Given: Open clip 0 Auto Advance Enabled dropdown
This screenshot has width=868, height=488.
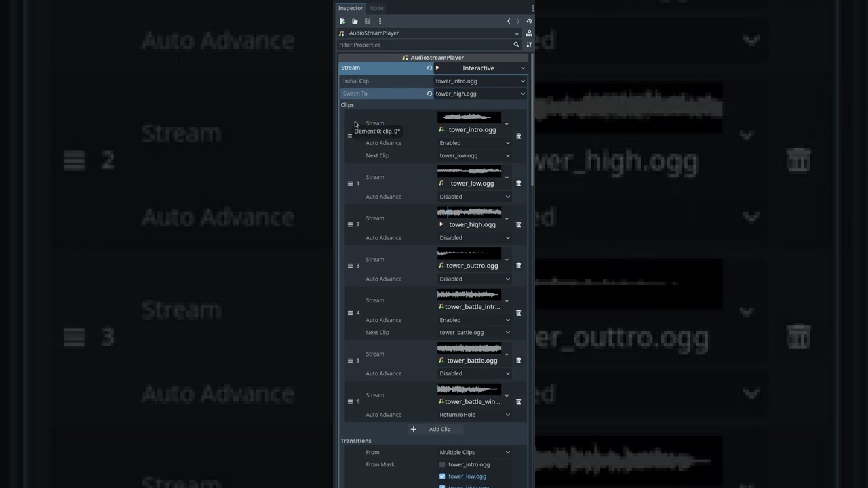Looking at the screenshot, I should [475, 143].
